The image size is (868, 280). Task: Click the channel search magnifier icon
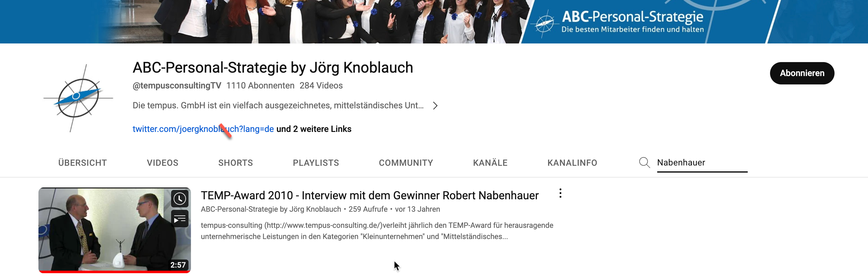[644, 163]
